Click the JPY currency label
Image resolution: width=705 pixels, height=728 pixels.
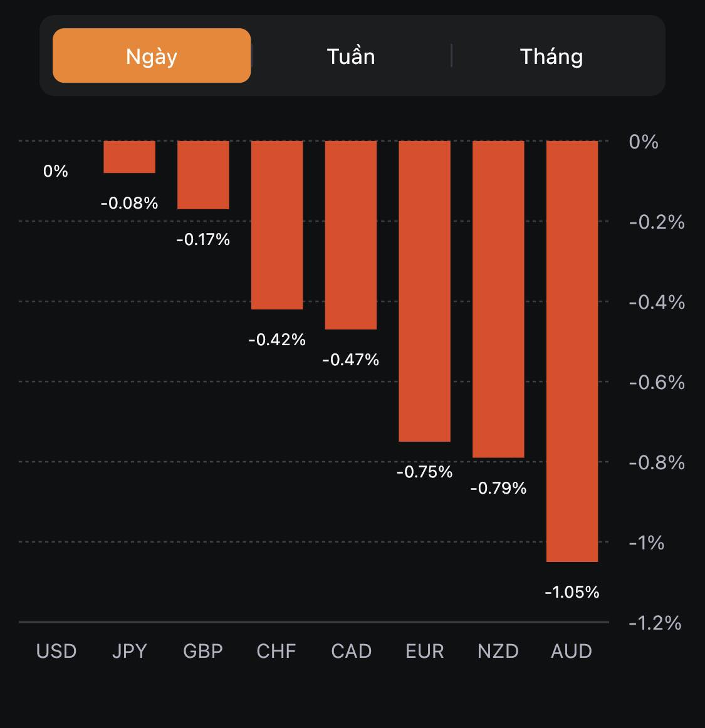click(x=129, y=651)
